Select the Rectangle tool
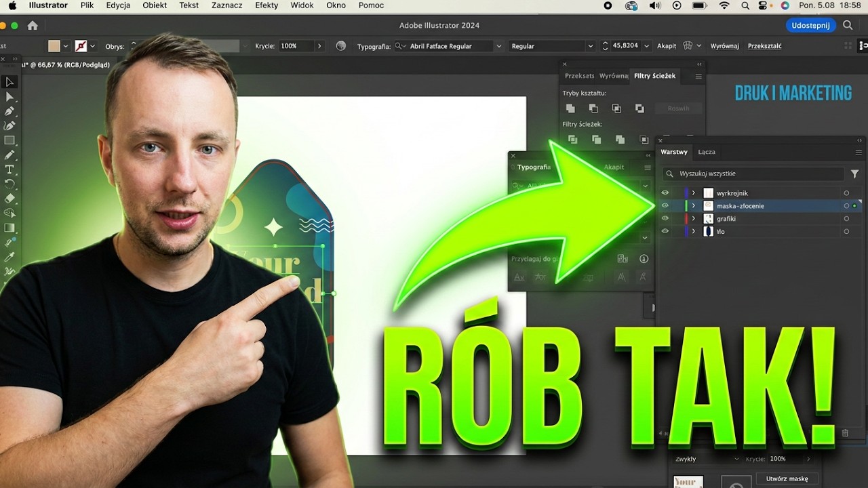This screenshot has width=868, height=488. 9,140
